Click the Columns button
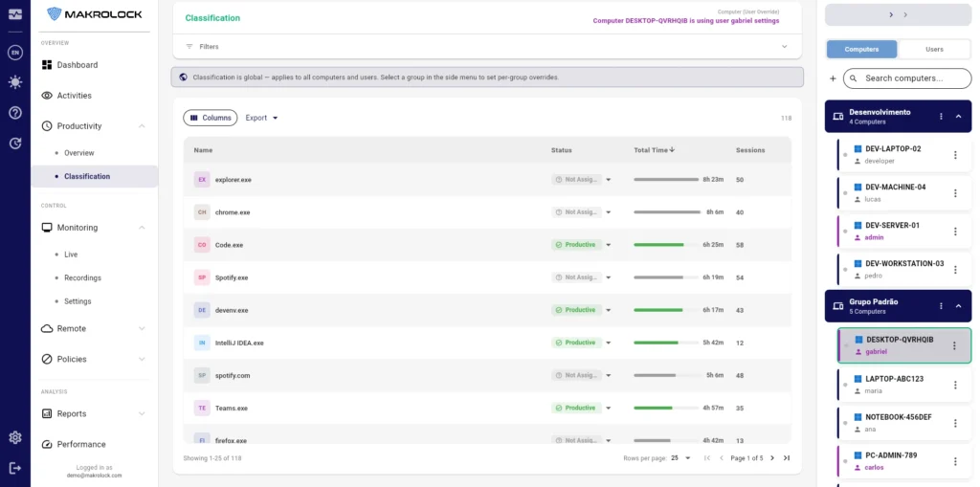This screenshot has width=980, height=487. coord(210,118)
